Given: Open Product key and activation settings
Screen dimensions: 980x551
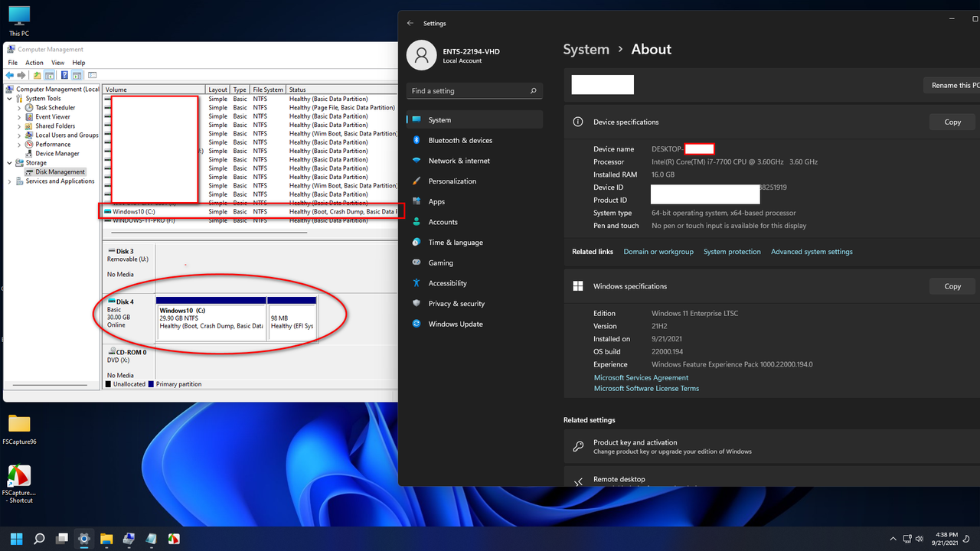Looking at the screenshot, I should 772,446.
